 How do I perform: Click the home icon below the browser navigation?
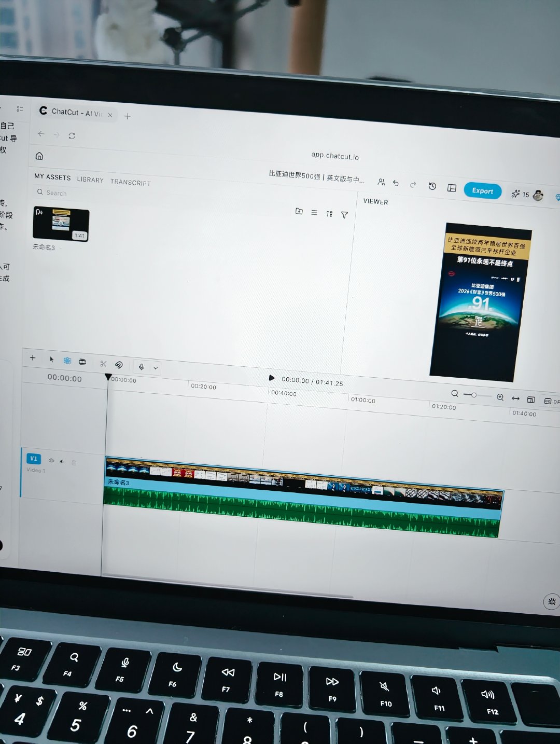pos(39,156)
